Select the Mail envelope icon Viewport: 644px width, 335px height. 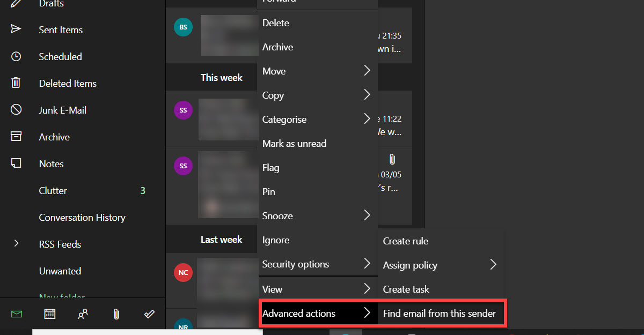tap(16, 314)
